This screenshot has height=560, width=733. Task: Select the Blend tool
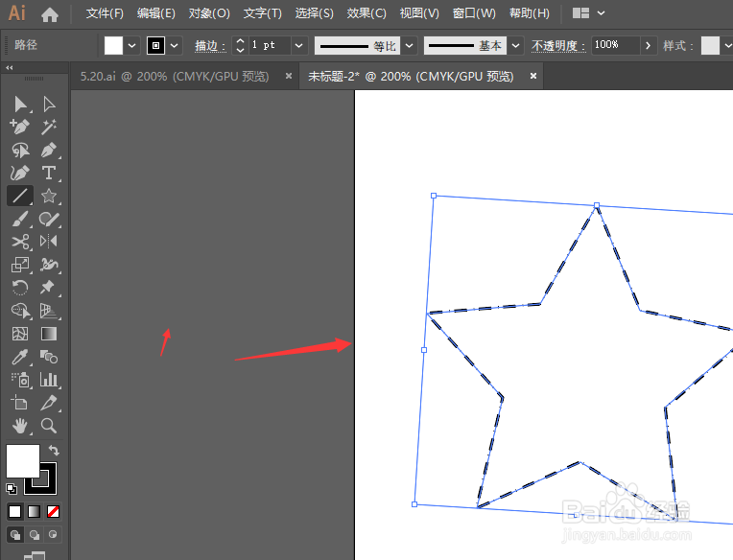pos(49,357)
